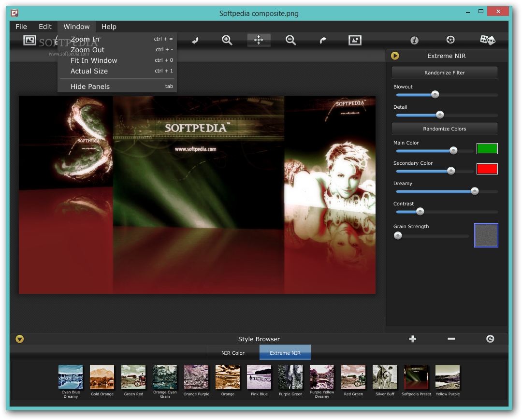Open the green Main Color swatch
This screenshot has height=420, width=522.
pyautogui.click(x=487, y=148)
